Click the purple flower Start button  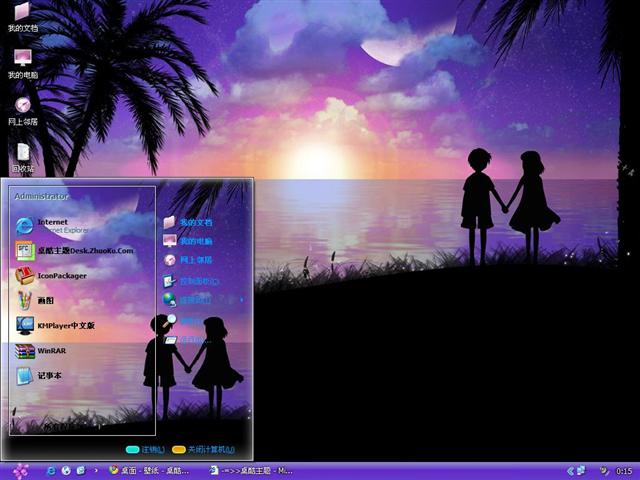click(x=20, y=471)
